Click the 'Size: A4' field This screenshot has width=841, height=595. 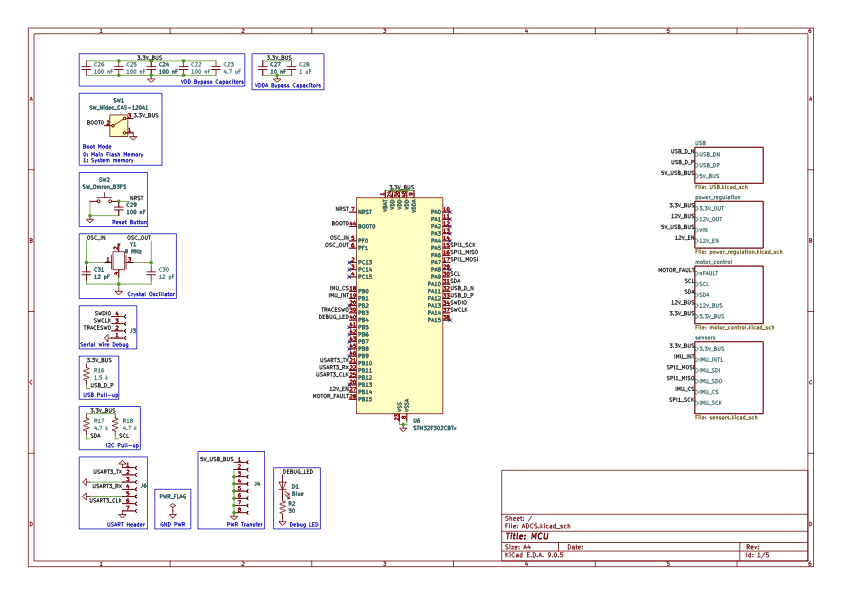(518, 547)
